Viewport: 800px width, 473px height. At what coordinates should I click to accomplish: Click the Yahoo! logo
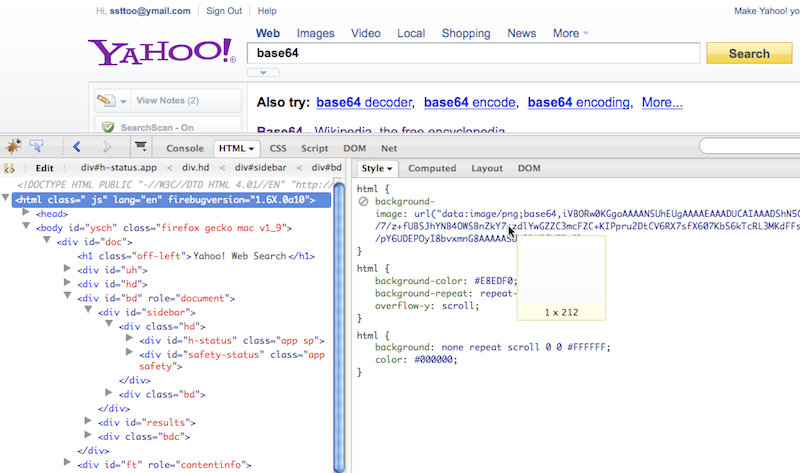[x=162, y=52]
